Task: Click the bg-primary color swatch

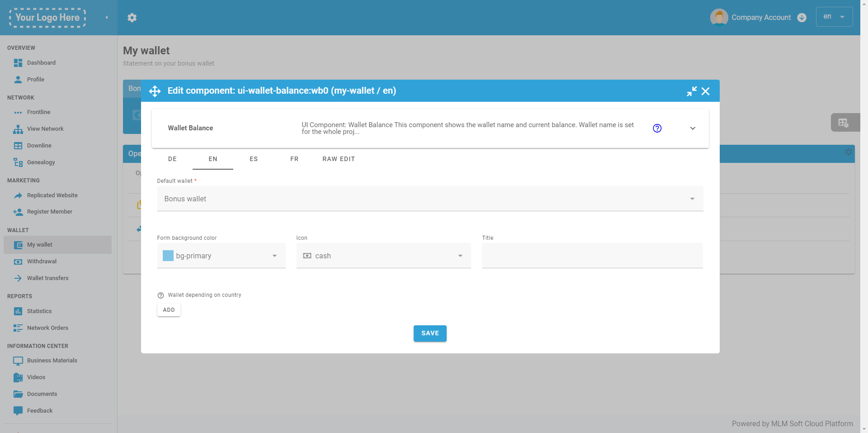Action: coord(168,256)
